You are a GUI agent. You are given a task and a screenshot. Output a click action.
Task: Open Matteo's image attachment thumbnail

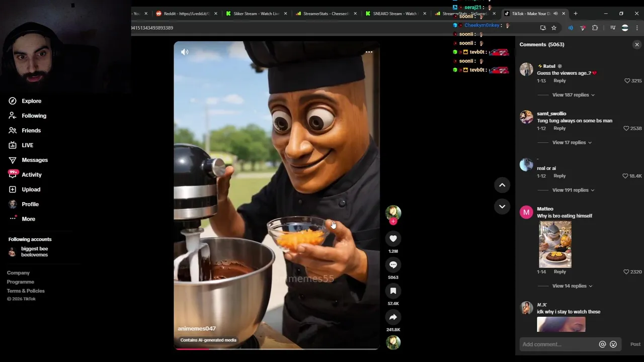pyautogui.click(x=555, y=244)
